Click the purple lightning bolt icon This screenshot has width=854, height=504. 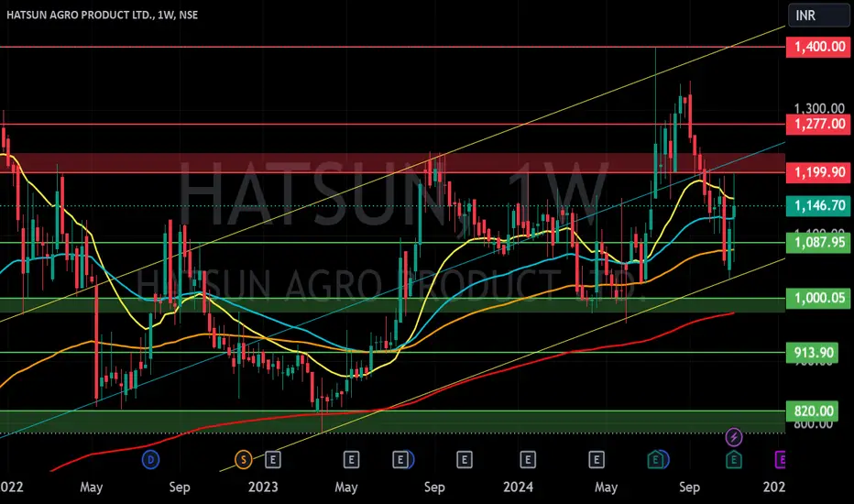pos(734,437)
